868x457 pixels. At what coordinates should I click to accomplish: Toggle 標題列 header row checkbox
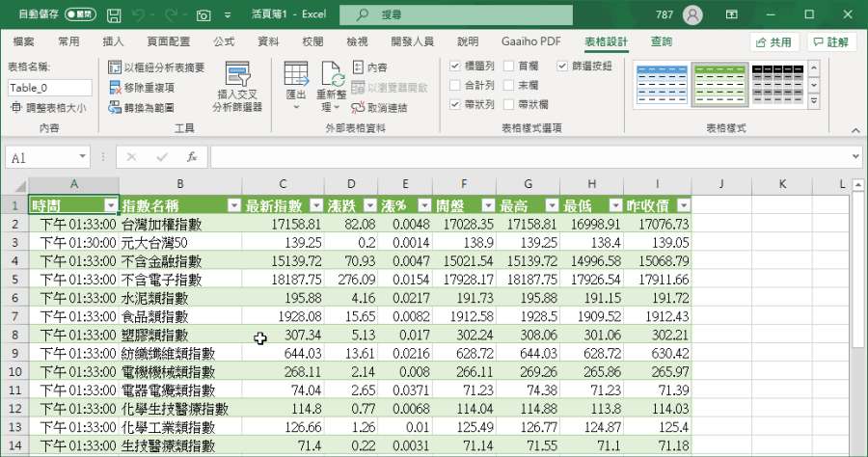tap(455, 66)
